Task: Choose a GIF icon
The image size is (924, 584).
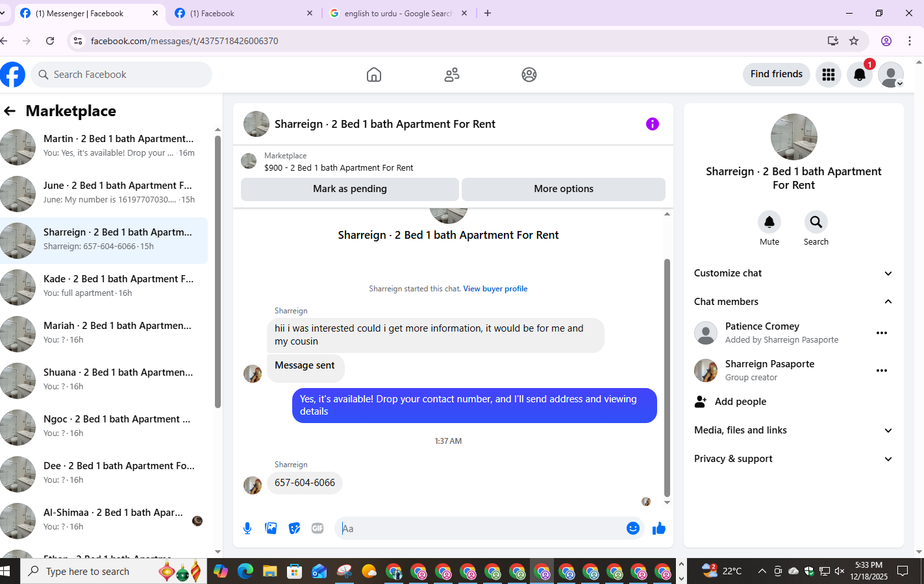Action: pyautogui.click(x=318, y=528)
